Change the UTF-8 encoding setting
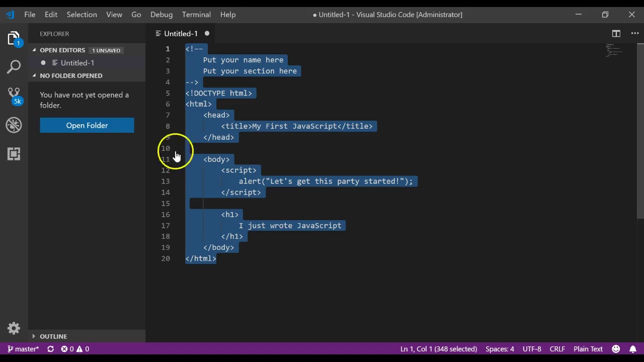644x362 pixels. [532, 349]
